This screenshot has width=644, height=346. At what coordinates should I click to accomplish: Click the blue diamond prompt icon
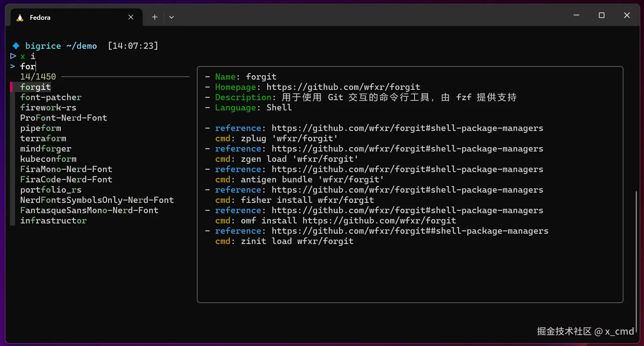coord(16,46)
